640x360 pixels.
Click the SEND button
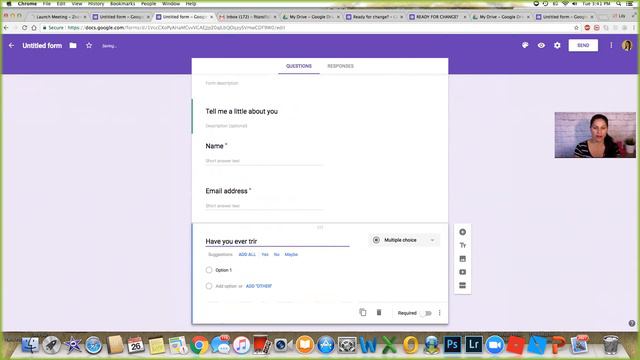(x=583, y=45)
